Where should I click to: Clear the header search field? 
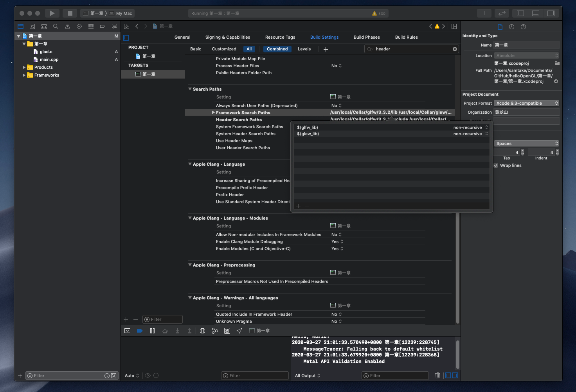(455, 49)
